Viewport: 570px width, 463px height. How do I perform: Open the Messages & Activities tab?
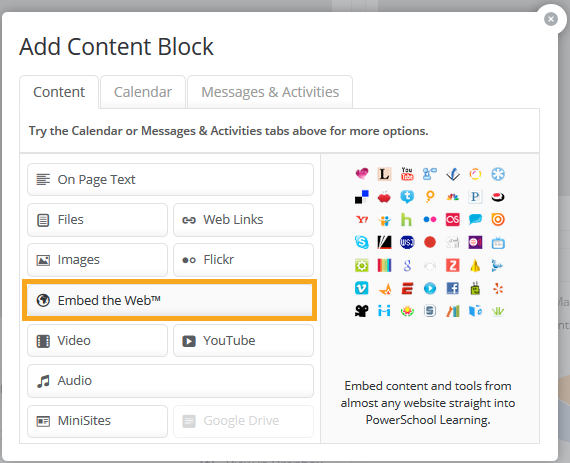pos(270,92)
